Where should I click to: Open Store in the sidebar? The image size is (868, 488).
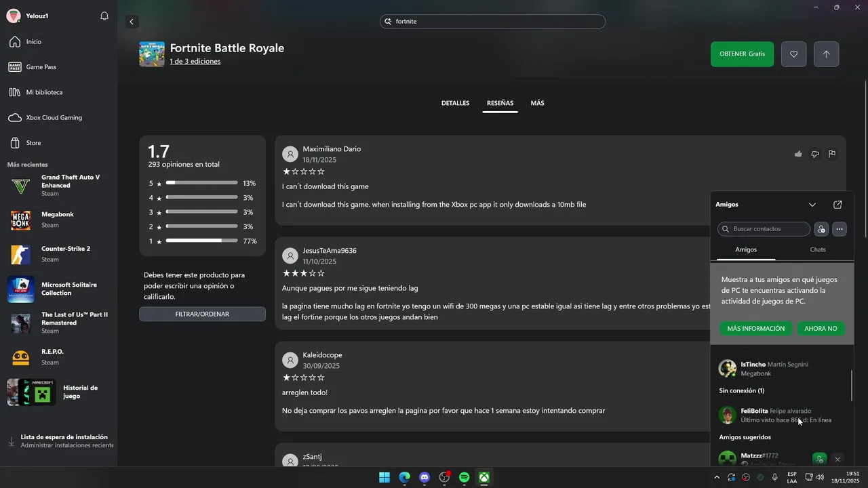coord(58,143)
